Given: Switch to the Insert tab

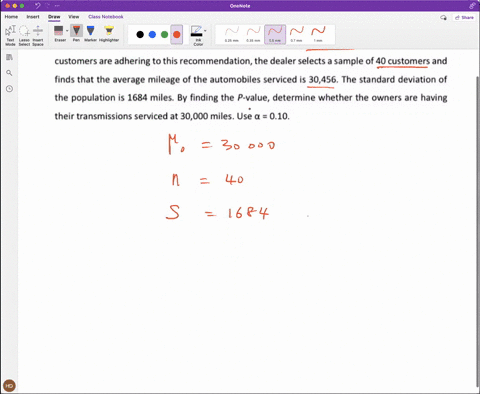Looking at the screenshot, I should coord(33,17).
